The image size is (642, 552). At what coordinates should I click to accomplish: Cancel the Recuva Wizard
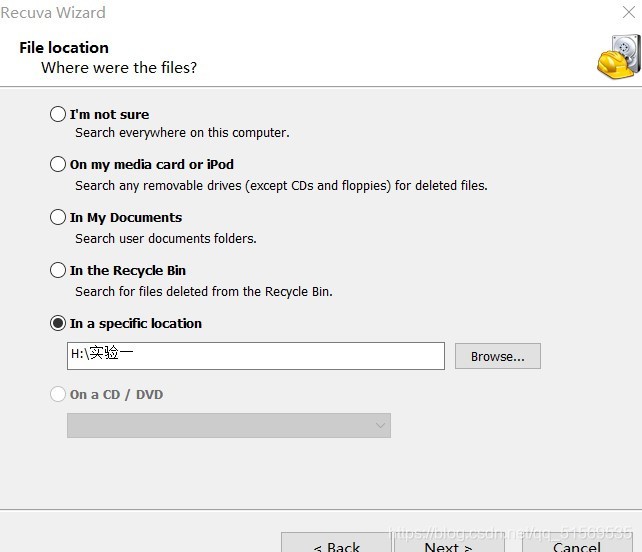577,543
